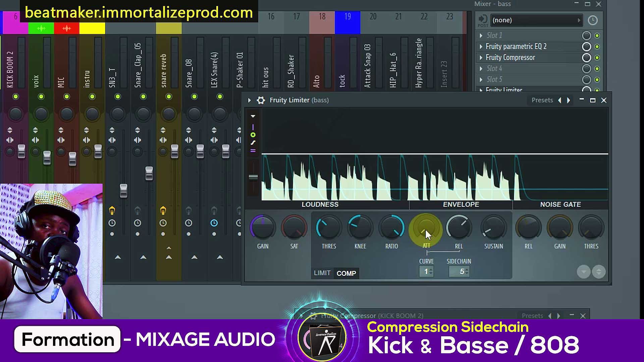This screenshot has height=362, width=644.
Task: Switch to the LIMIT tab
Action: click(x=322, y=273)
